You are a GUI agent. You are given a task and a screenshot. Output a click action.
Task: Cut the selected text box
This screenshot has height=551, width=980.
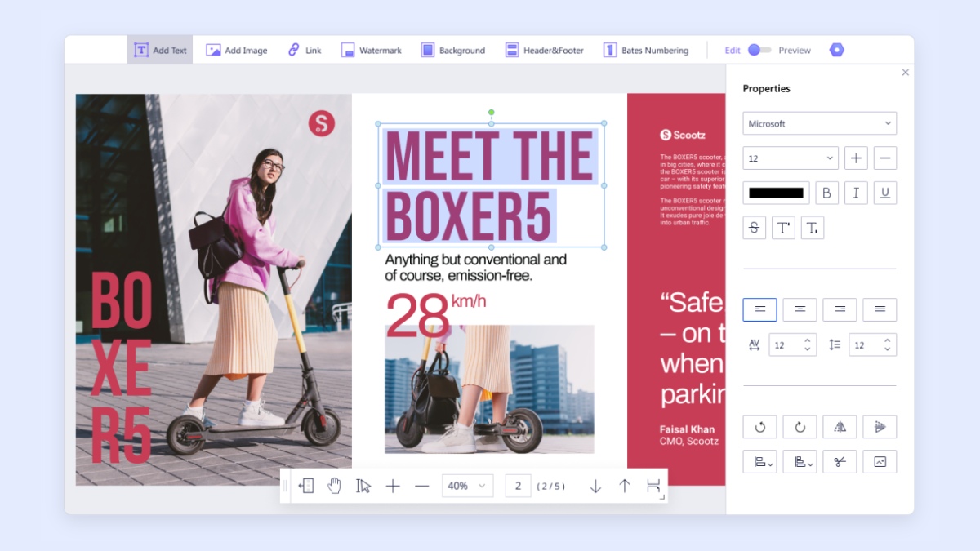coord(840,461)
